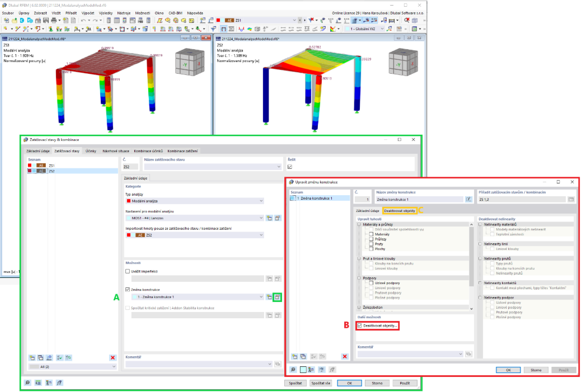
Task: Click the Spočítat vše button
Action: pos(321,383)
